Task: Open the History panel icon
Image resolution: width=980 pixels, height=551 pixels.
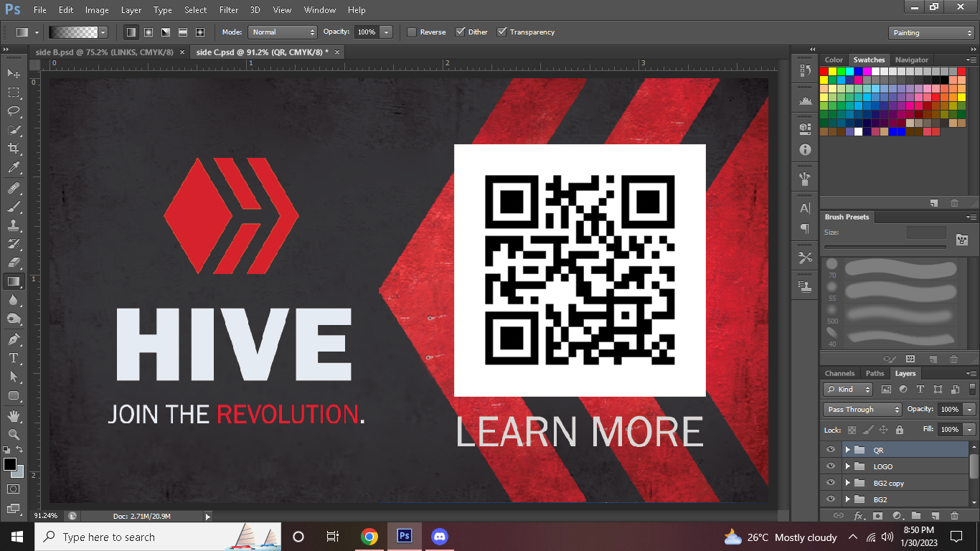Action: point(804,71)
